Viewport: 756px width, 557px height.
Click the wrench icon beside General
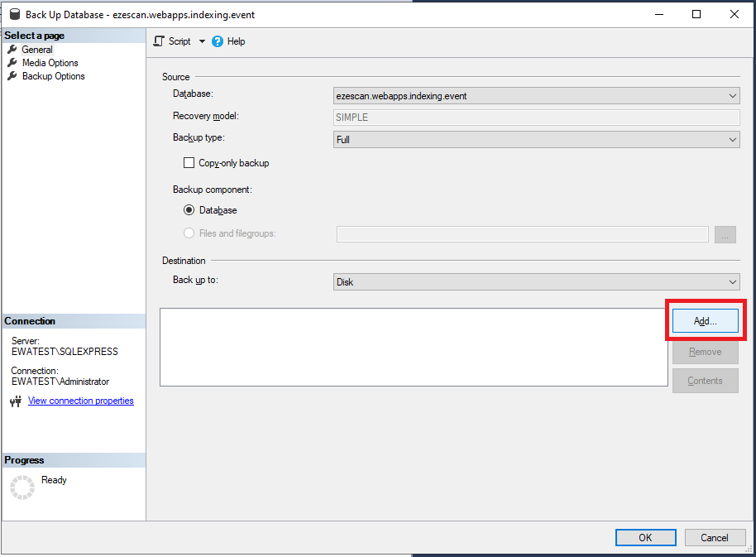(x=12, y=50)
